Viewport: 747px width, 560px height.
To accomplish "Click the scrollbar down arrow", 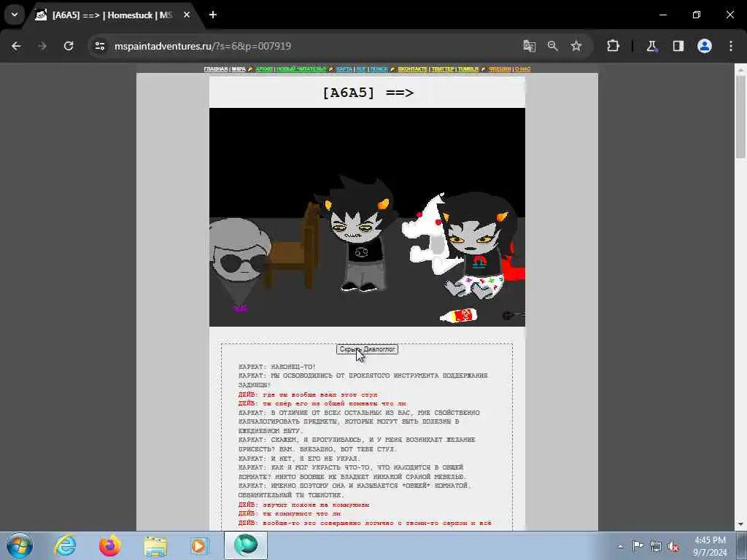I will tap(740, 525).
